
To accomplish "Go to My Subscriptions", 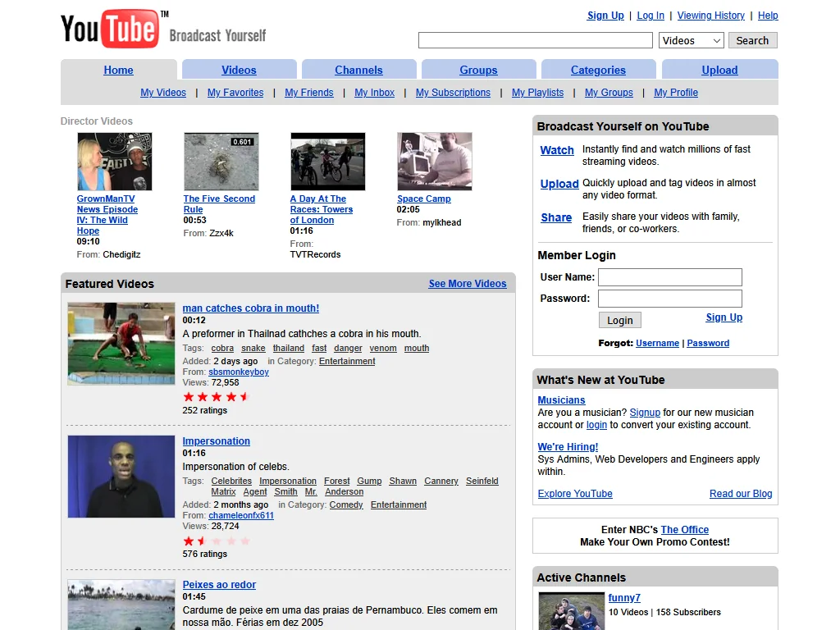I will (453, 93).
